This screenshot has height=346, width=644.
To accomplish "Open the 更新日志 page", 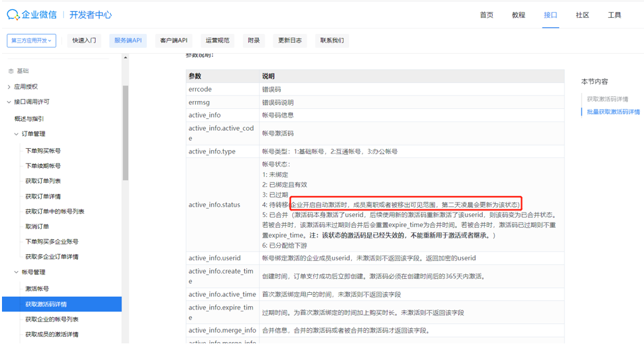I will coord(289,41).
